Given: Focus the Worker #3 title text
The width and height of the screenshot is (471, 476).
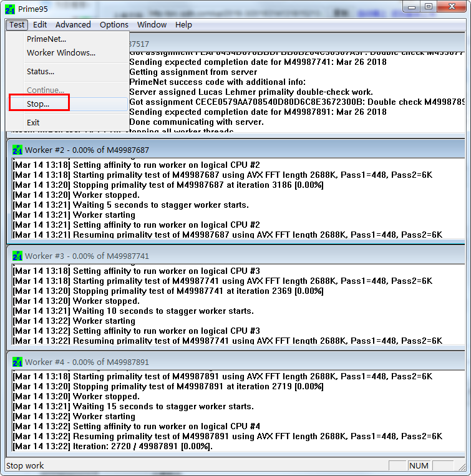Looking at the screenshot, I should click(87, 256).
